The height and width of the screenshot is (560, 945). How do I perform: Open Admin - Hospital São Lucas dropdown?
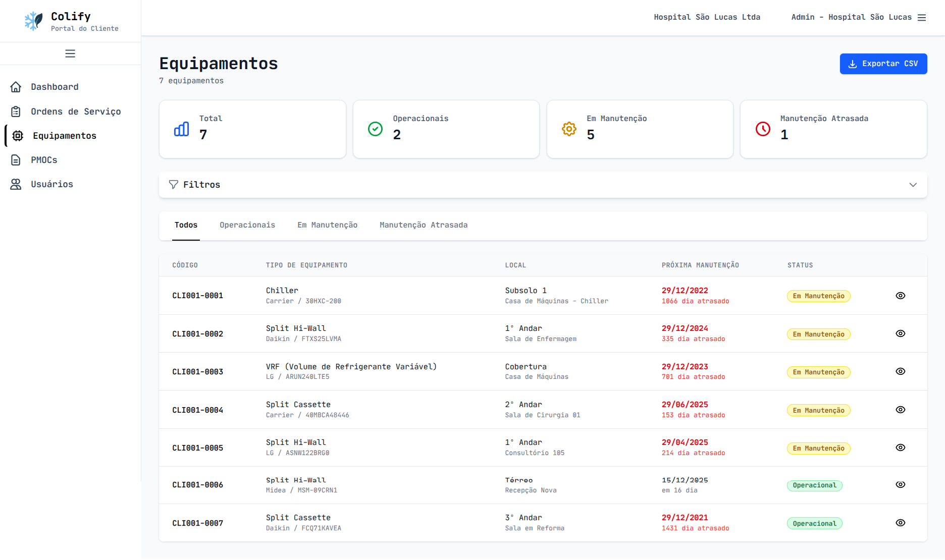pyautogui.click(x=851, y=17)
